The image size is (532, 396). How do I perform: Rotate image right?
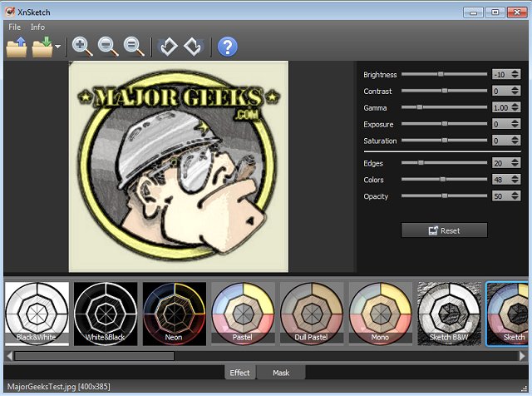(x=194, y=47)
